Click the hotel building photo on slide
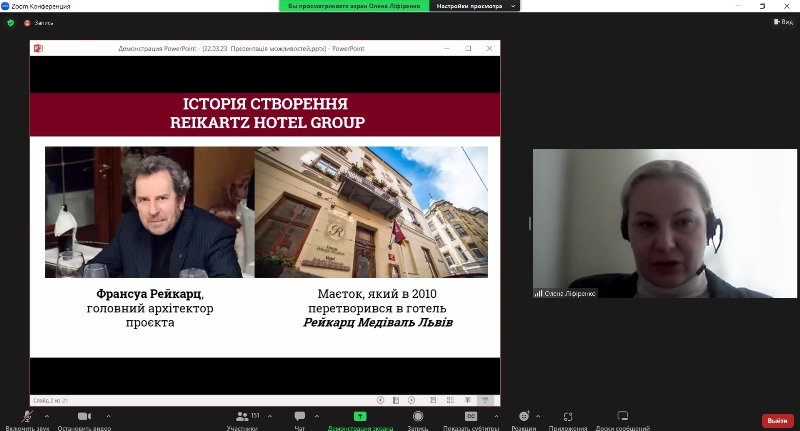The height and width of the screenshot is (431, 800). [x=371, y=212]
